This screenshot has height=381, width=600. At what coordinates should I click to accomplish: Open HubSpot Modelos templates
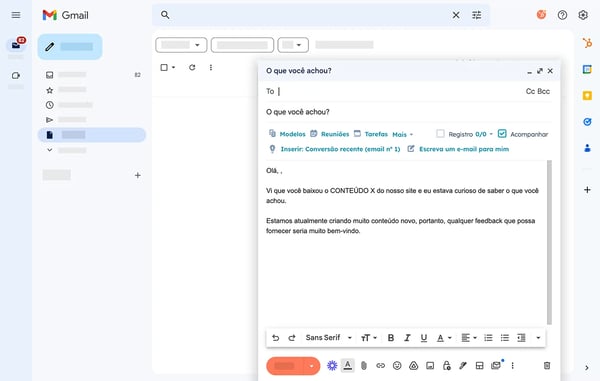[287, 134]
